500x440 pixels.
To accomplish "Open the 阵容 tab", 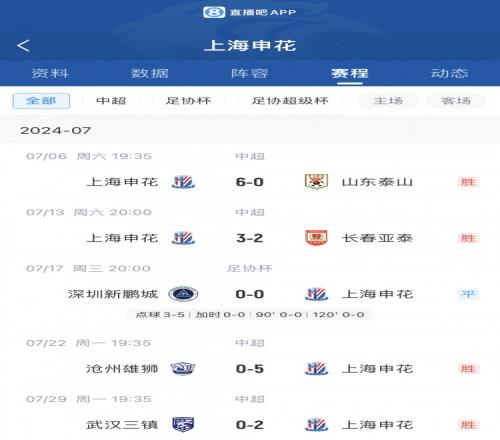I will (250, 73).
